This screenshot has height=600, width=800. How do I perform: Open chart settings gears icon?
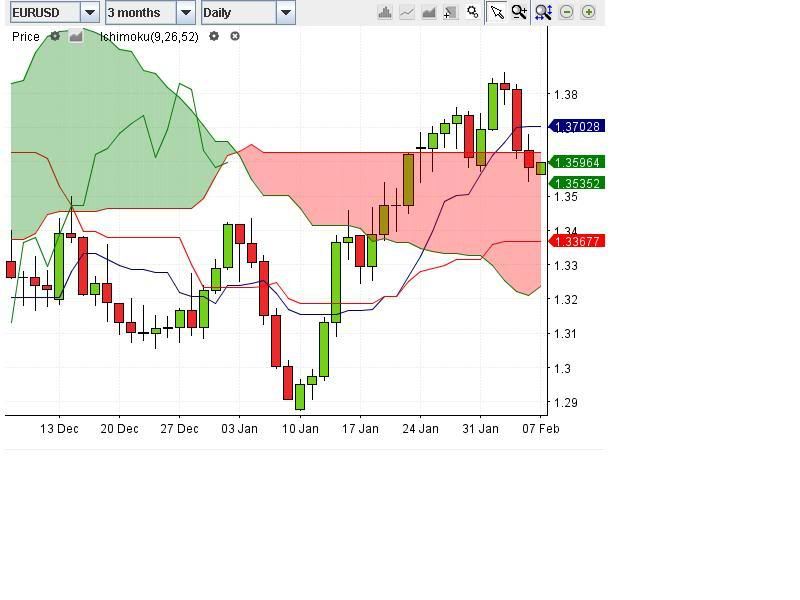(x=472, y=12)
